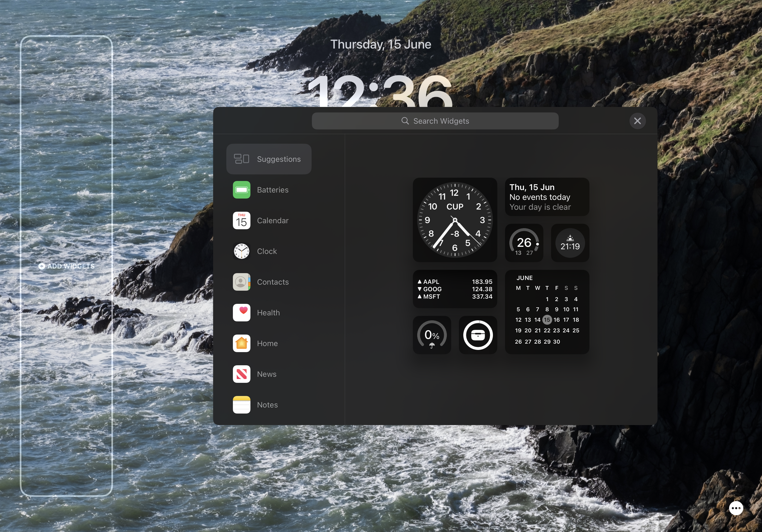Click the Clock app icon in sidebar

[x=241, y=251]
